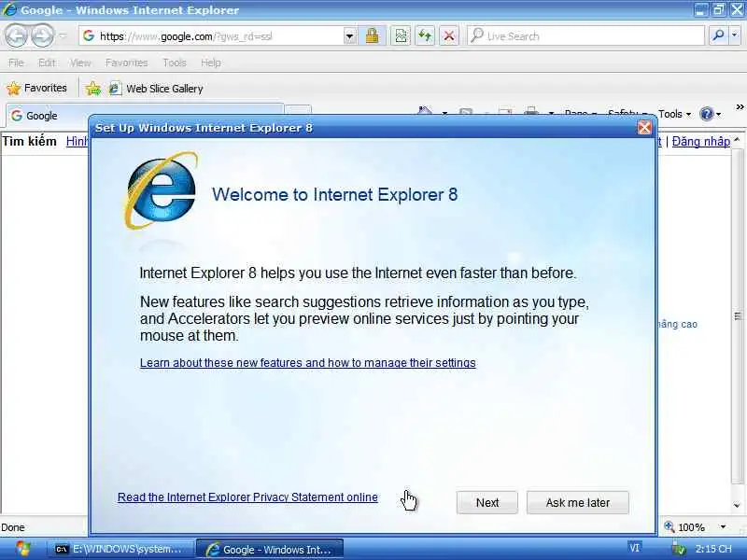Click the Favorites star button
This screenshot has height=560, width=747.
(36, 88)
